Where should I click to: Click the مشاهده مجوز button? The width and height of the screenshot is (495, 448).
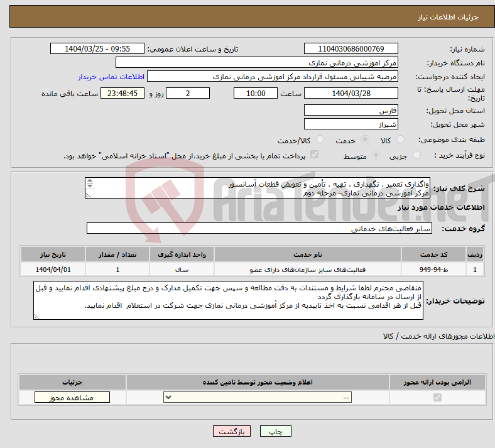pos(72,398)
